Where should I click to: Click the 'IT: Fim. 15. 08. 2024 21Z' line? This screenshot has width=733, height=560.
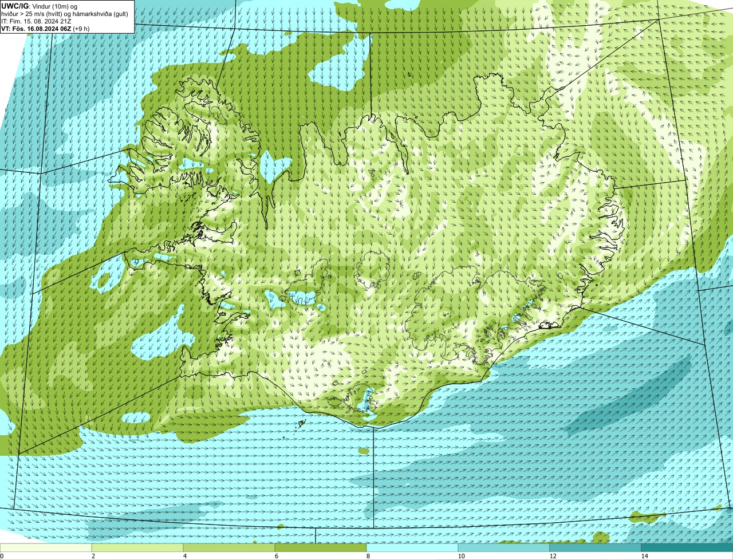click(x=37, y=21)
